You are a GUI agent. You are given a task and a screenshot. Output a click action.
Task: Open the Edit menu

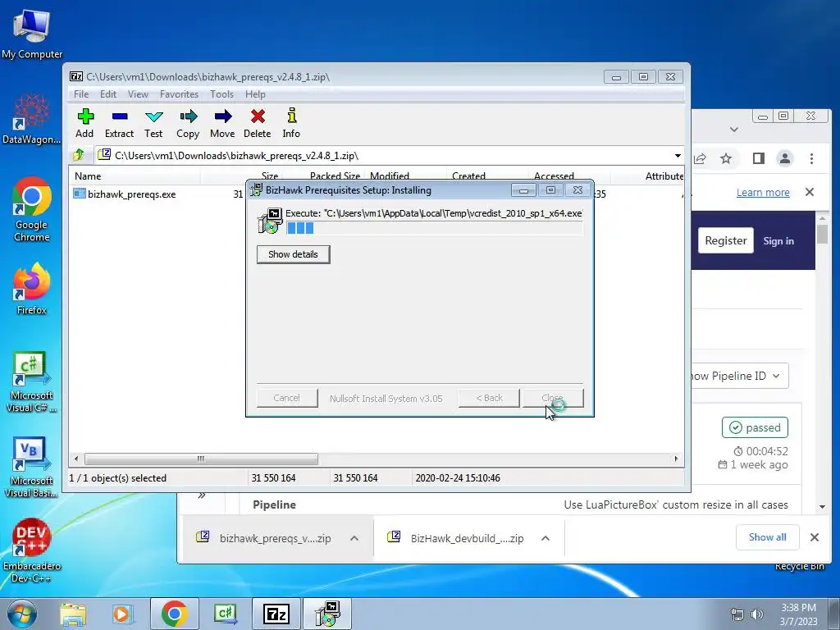click(108, 94)
